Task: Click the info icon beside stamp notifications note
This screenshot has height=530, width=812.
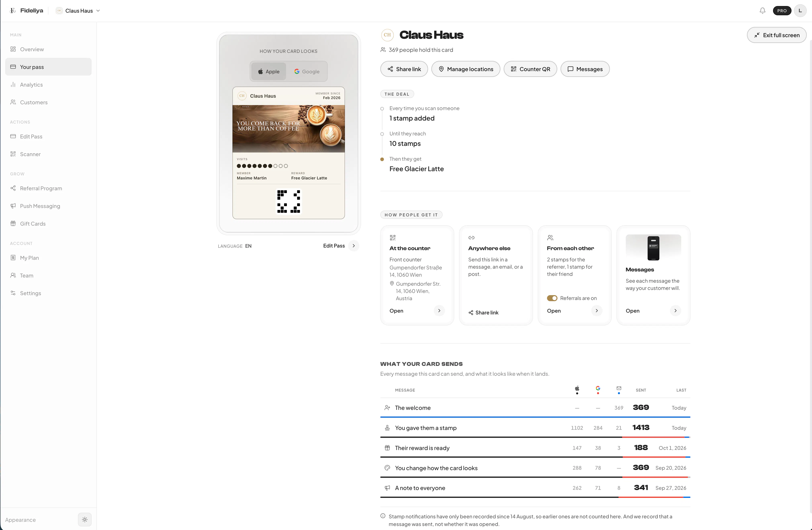Action: coord(383,516)
